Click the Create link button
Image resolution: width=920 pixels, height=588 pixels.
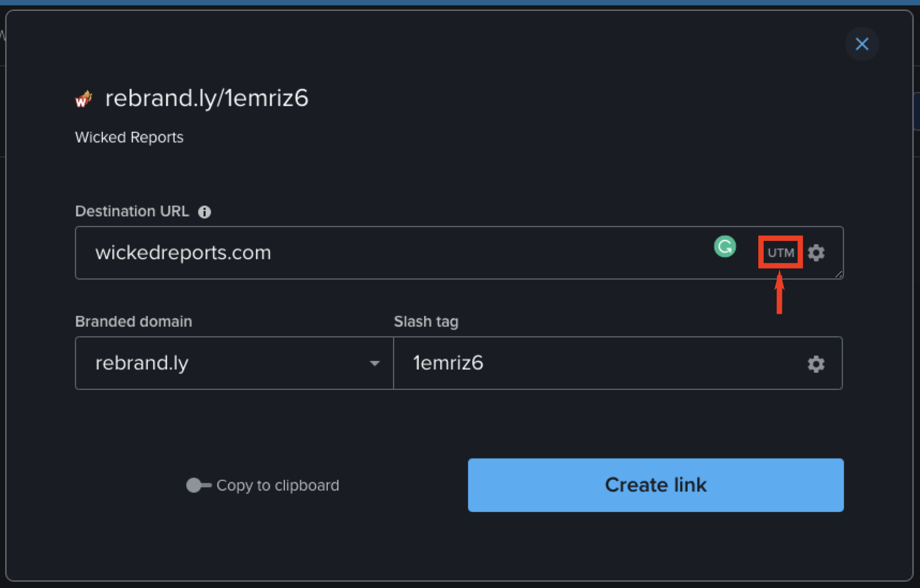click(655, 485)
